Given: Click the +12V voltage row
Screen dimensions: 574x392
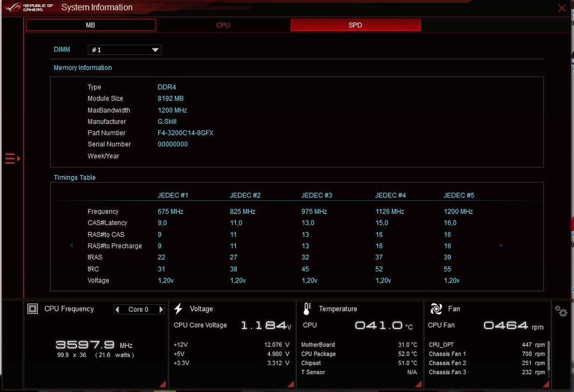Looking at the screenshot, I should point(232,345).
